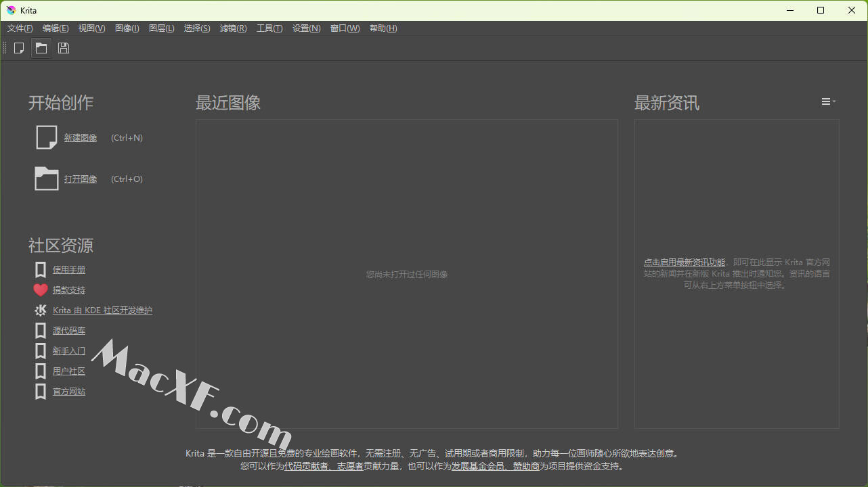Open the 编辑(E) menu

56,28
